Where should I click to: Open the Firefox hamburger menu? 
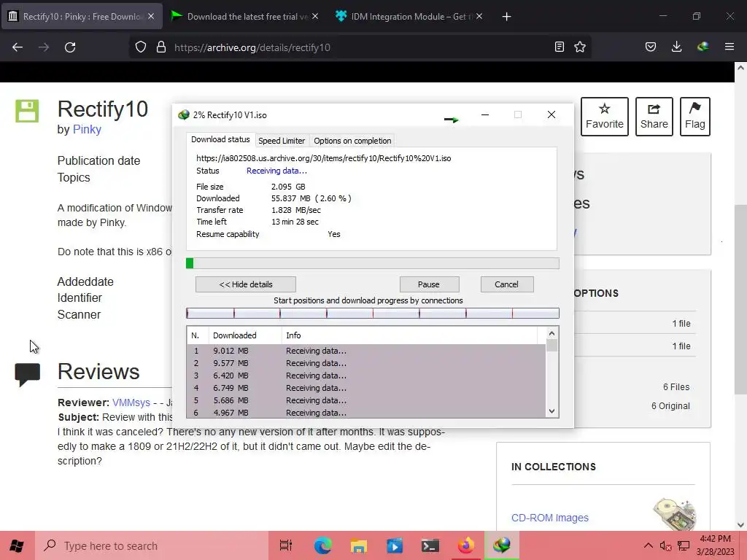[729, 47]
